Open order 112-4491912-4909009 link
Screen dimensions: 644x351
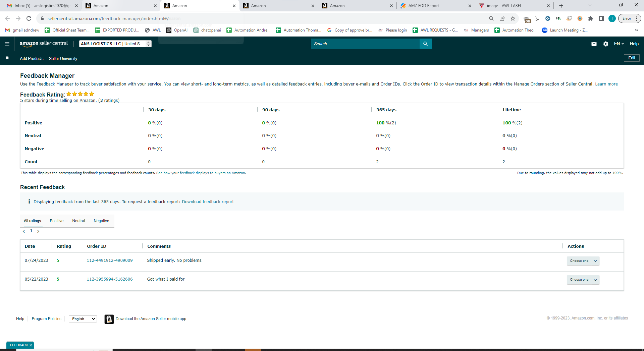(110, 260)
